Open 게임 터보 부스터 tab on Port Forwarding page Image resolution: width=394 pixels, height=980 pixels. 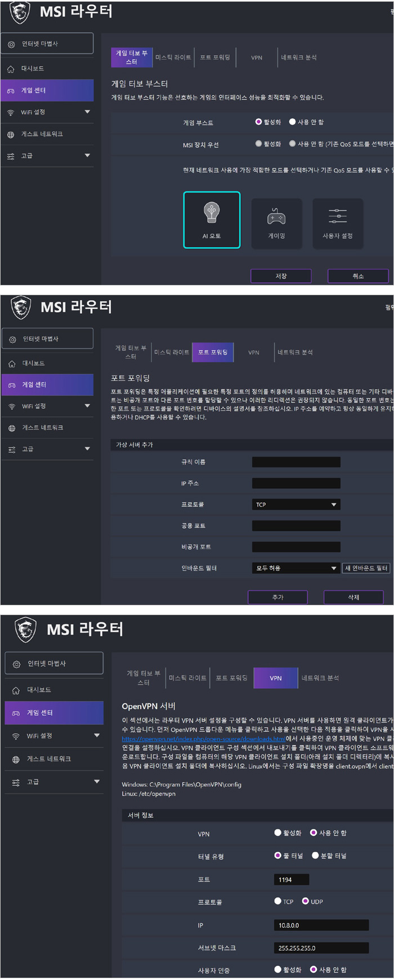pos(131,353)
